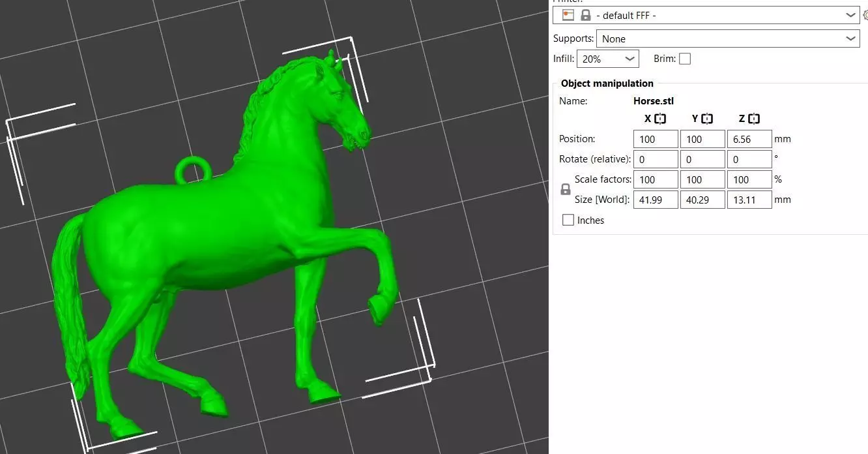
Task: Click the 'Scale factors:' label
Action: tap(603, 179)
